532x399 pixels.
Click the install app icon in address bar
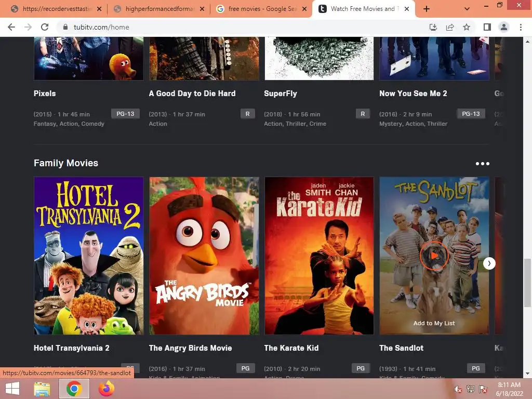433,27
